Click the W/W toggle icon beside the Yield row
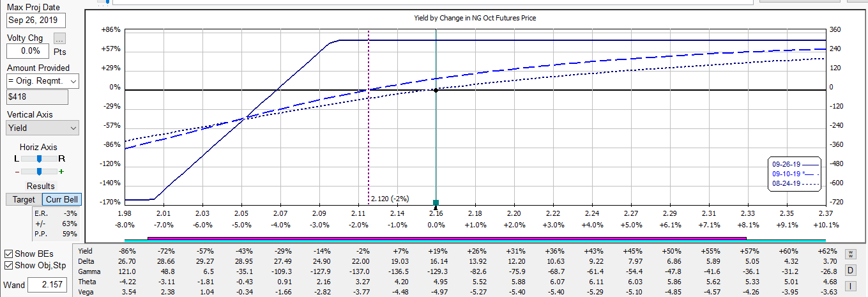The image size is (868, 297). point(850,254)
